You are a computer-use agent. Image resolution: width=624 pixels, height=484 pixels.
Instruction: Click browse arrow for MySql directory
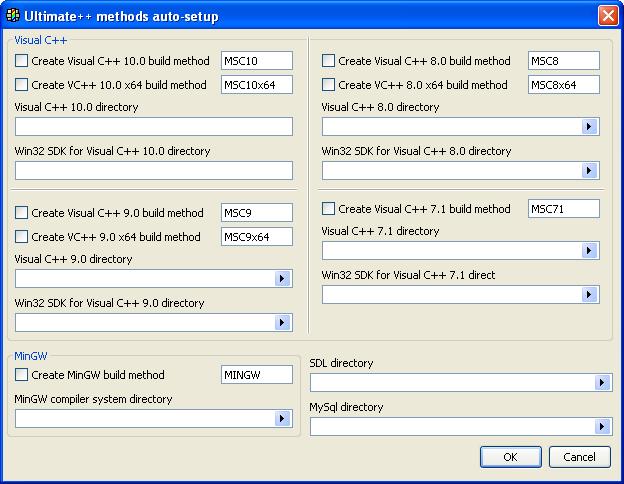[602, 427]
